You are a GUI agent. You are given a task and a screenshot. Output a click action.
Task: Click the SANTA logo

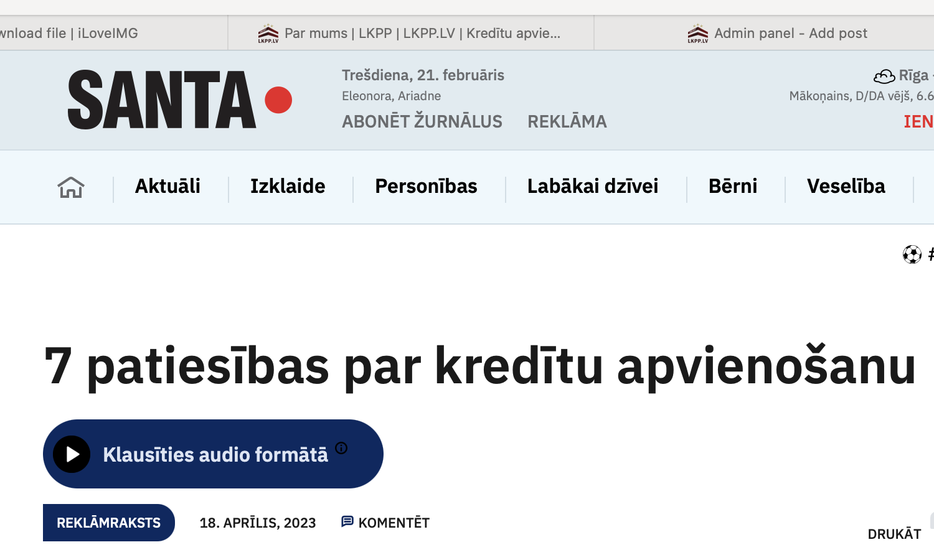180,100
